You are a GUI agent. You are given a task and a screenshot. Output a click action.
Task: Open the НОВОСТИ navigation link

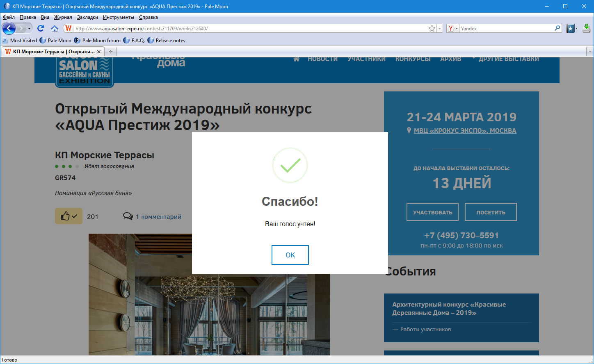point(323,59)
